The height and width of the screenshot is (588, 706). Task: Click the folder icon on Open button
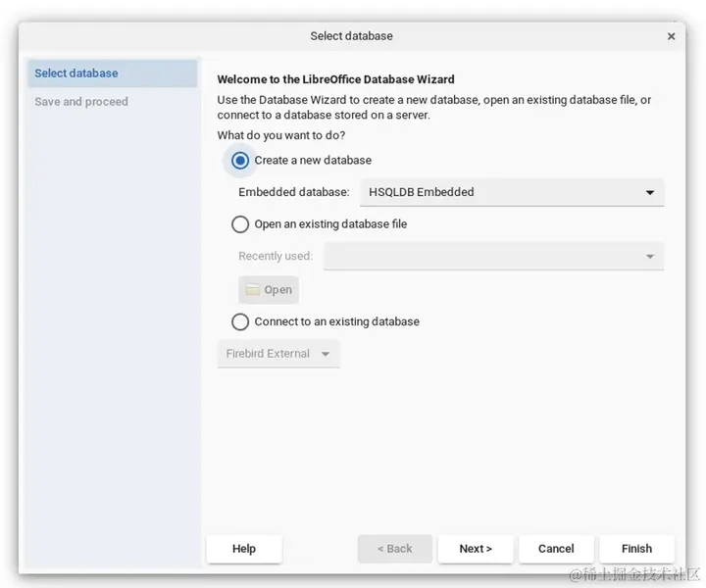click(253, 289)
